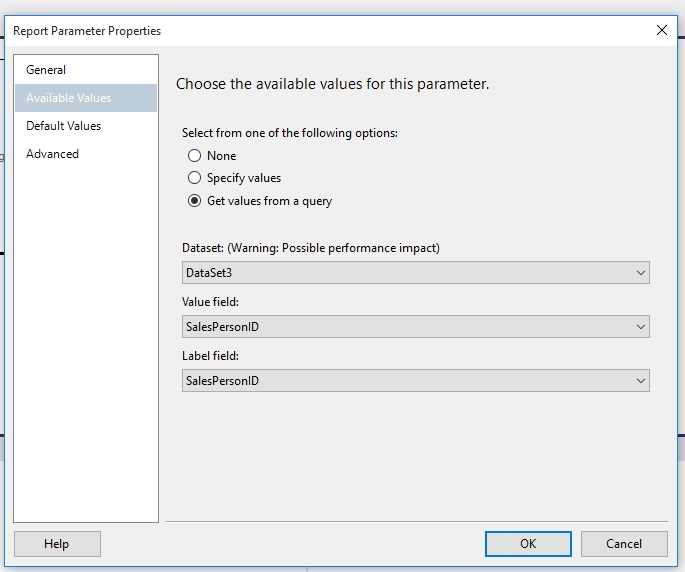Go to the Advanced page

(x=52, y=154)
